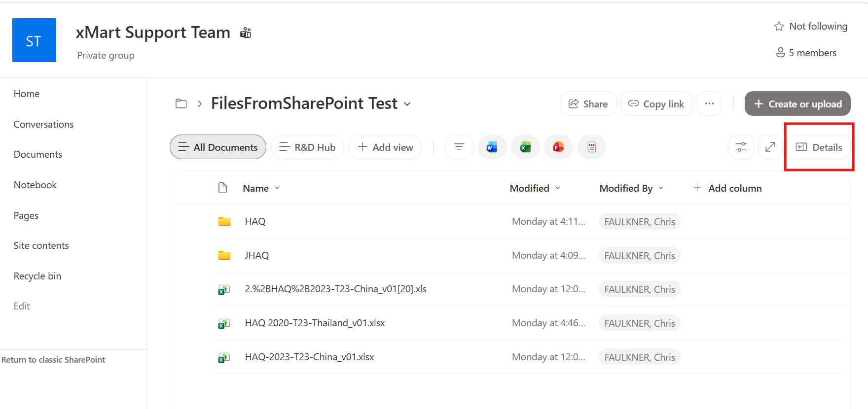The height and width of the screenshot is (409, 868).
Task: Open 2.%2BHAQ%2B2023-T23-China_v01[20].xls file
Action: 336,289
